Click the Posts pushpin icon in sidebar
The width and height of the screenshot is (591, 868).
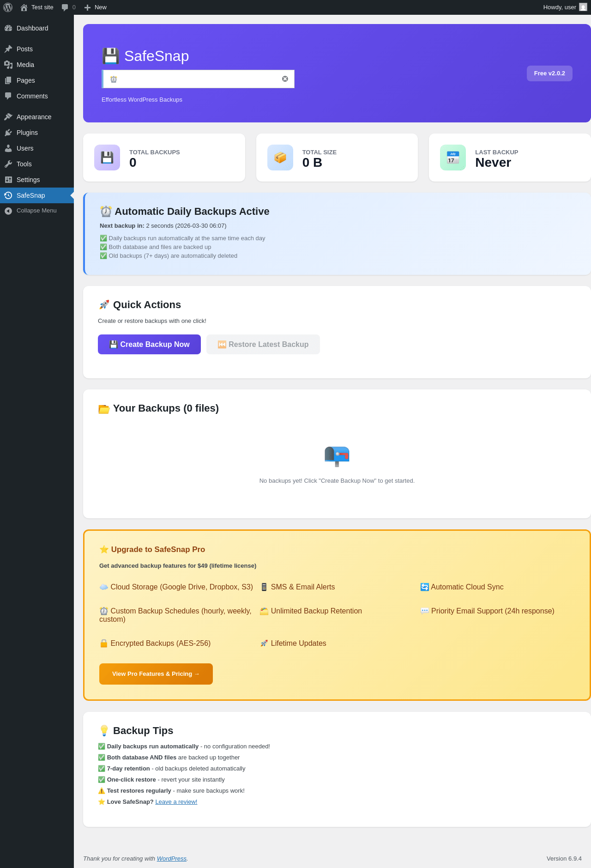point(8,49)
